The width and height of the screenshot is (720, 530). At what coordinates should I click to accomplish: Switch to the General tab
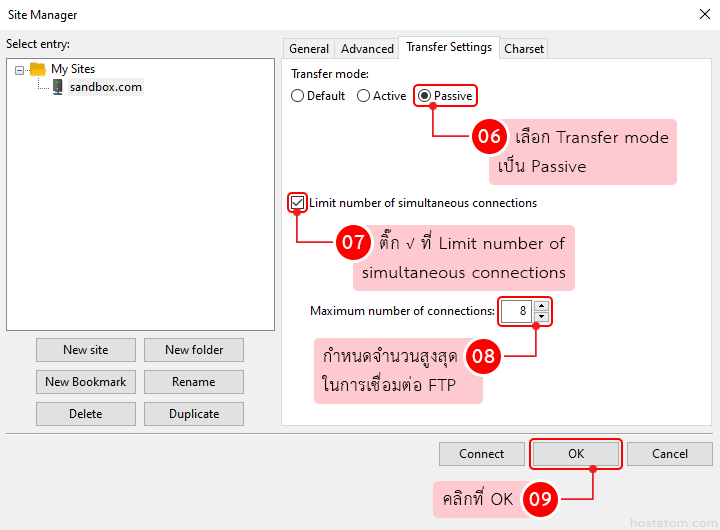point(309,48)
